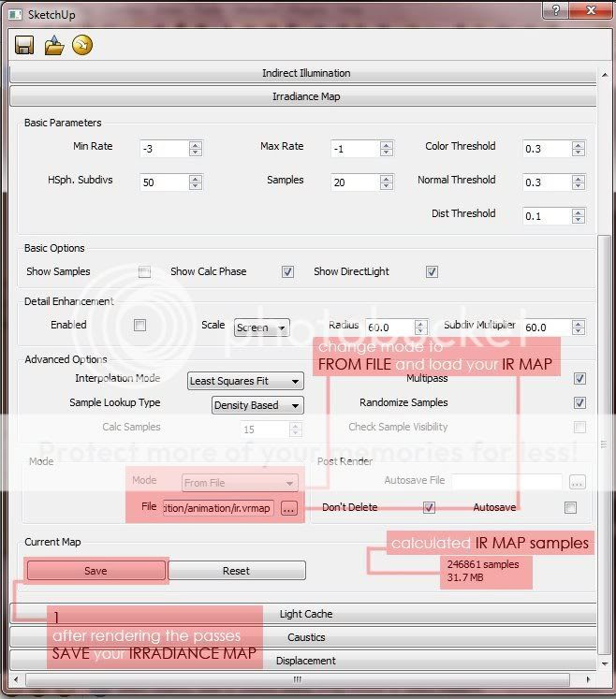Enable the Detail Enhancement checkbox
The width and height of the screenshot is (616, 699).
point(140,325)
